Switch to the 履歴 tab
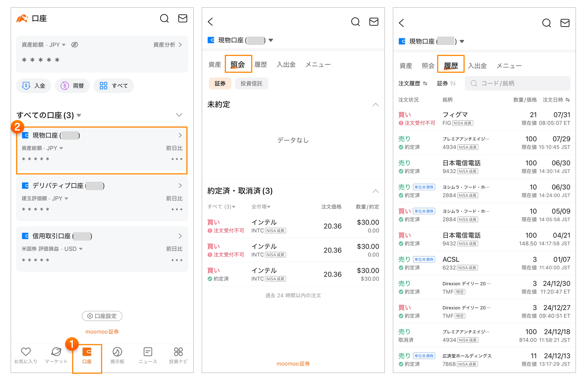The image size is (588, 381). [x=261, y=64]
